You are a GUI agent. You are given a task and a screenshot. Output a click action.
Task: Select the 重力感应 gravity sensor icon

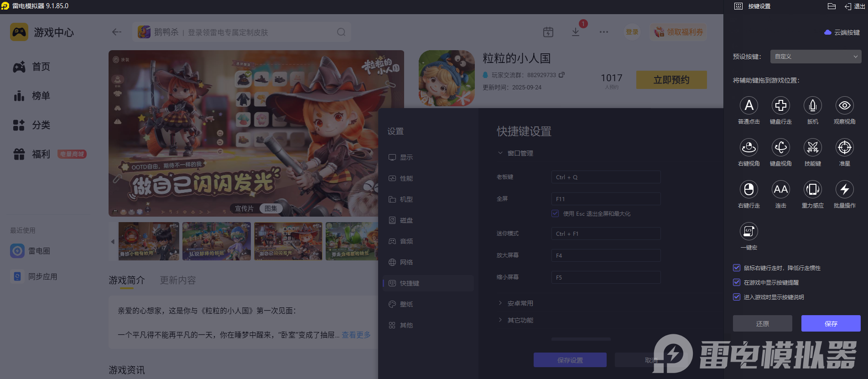click(812, 189)
